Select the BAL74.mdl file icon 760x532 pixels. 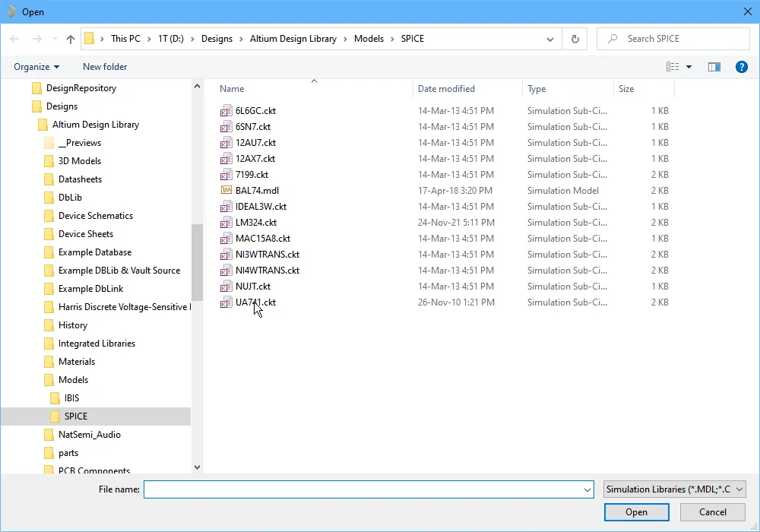[226, 191]
